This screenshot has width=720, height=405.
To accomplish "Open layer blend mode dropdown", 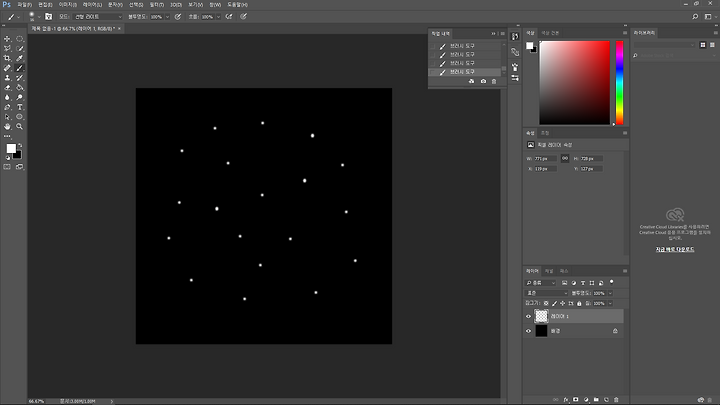I will pyautogui.click(x=547, y=293).
